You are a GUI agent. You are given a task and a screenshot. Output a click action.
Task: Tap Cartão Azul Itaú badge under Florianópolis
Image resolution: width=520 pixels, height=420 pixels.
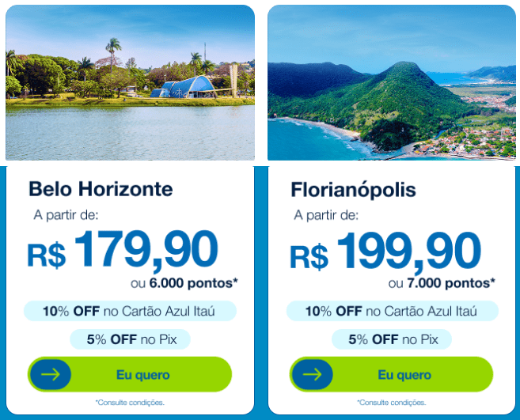click(x=392, y=312)
